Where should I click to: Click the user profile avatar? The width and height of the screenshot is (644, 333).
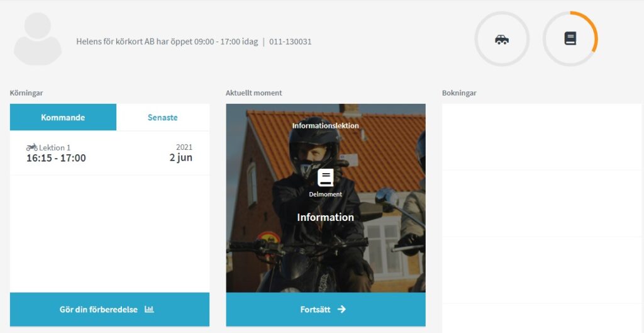click(38, 39)
